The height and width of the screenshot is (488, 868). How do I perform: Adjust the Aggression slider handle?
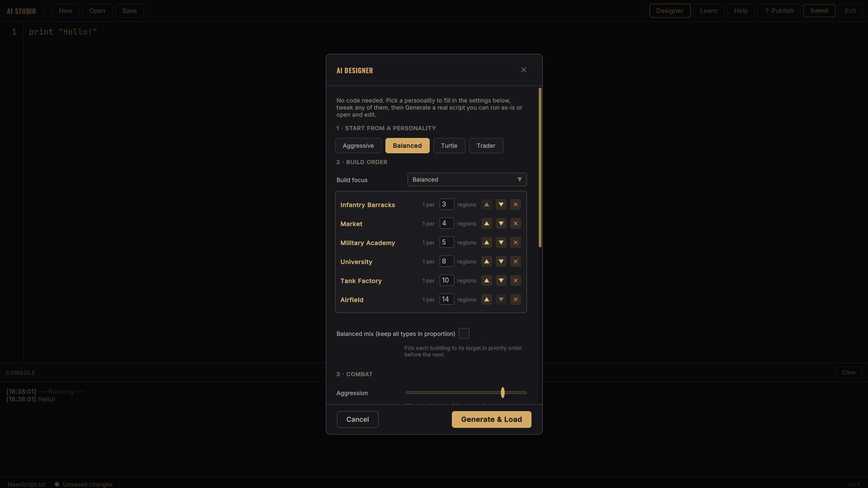(503, 393)
